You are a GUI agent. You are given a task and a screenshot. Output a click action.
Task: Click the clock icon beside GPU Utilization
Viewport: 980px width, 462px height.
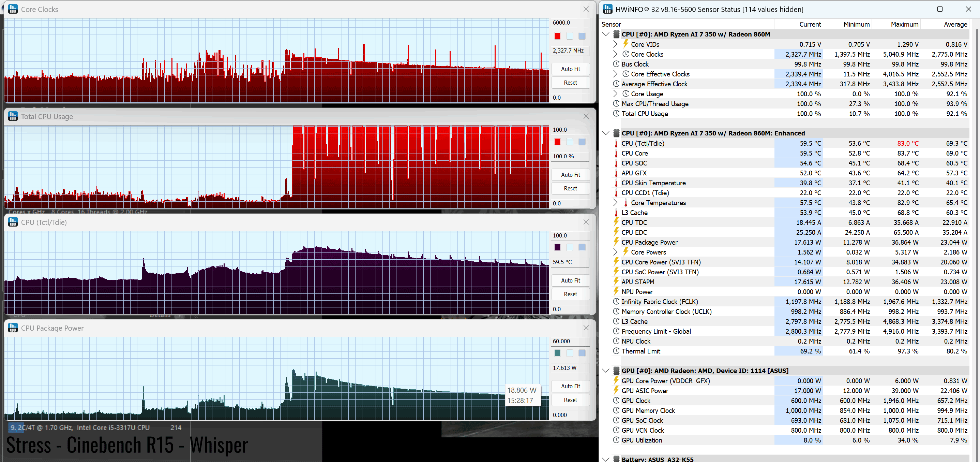point(616,440)
